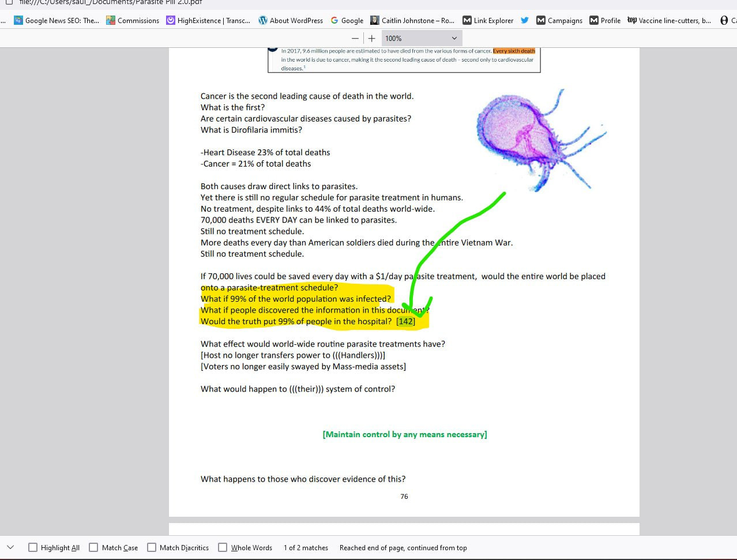The height and width of the screenshot is (560, 737).
Task: Click the zoom out minus button
Action: tap(355, 38)
